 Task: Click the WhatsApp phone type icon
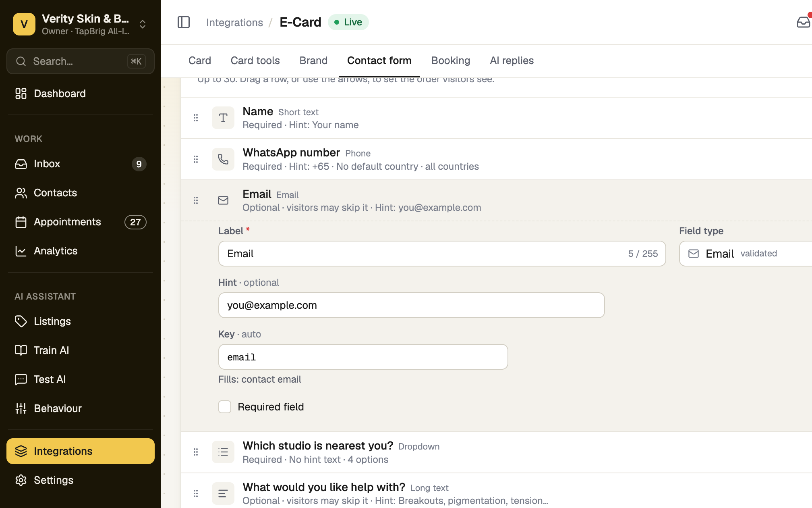223,159
